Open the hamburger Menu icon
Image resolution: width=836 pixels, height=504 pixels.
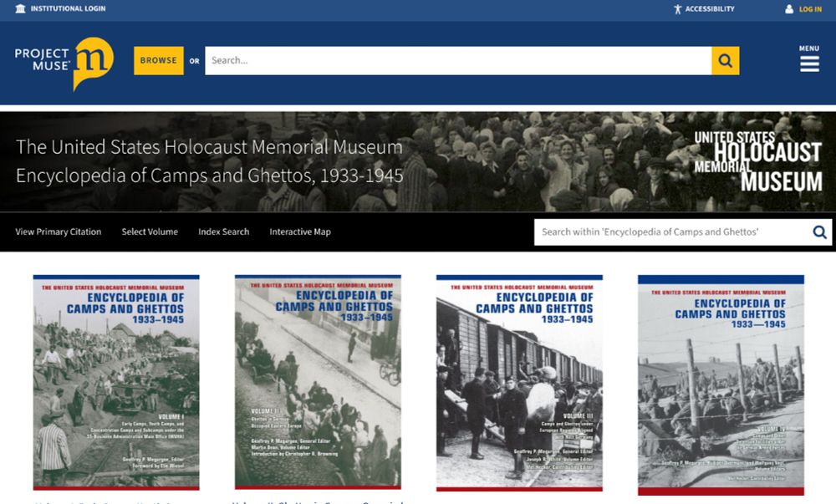pos(809,64)
